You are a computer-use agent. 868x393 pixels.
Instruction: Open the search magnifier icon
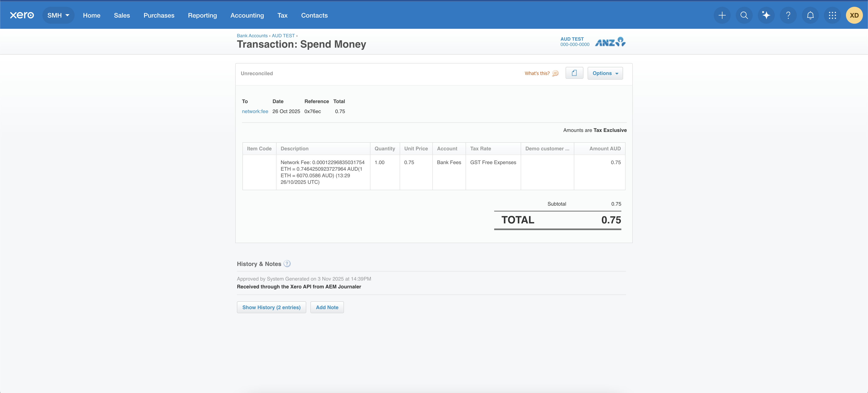pyautogui.click(x=744, y=15)
